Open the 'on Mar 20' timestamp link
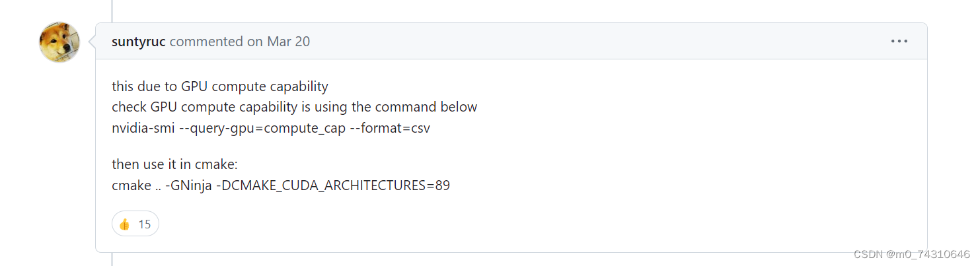 point(278,42)
